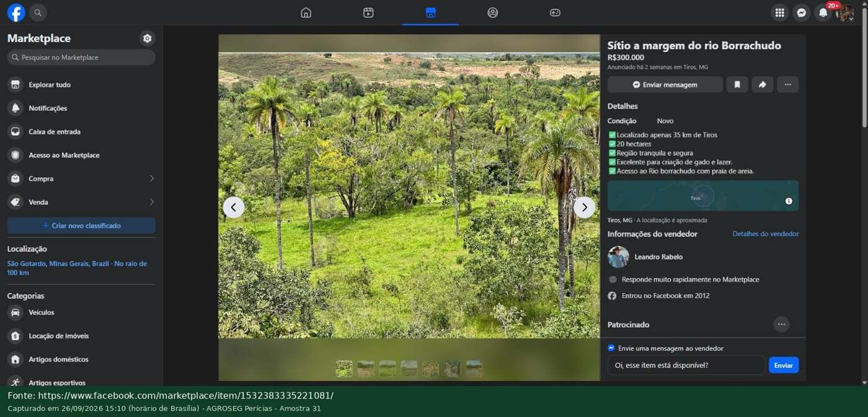Open Caixa de entrada in sidebar
Image resolution: width=868 pixels, height=417 pixels.
81,132
